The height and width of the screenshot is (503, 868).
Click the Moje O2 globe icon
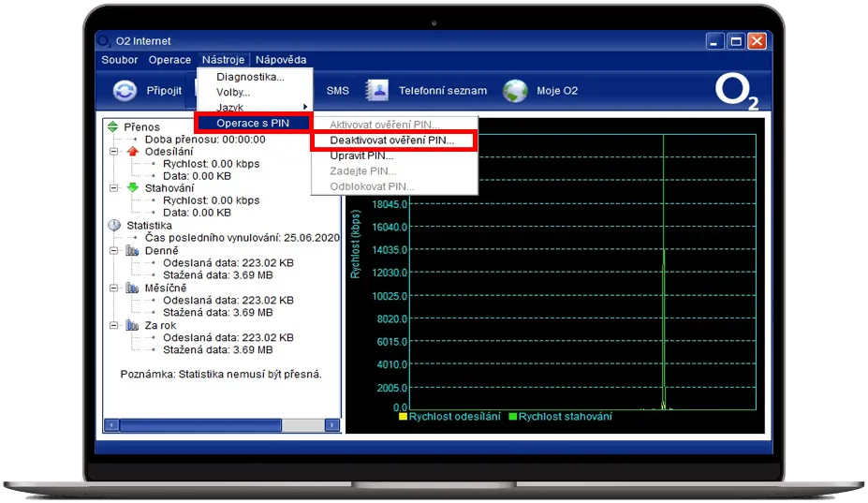[515, 91]
